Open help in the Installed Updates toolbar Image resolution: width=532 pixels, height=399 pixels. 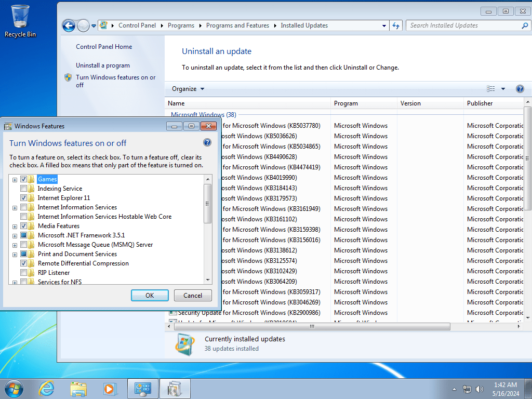pyautogui.click(x=520, y=89)
